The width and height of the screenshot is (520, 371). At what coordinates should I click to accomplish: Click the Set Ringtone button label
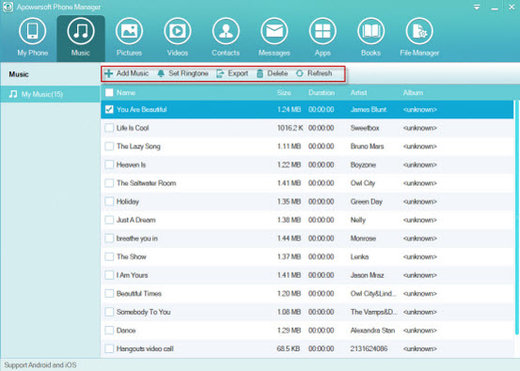188,73
